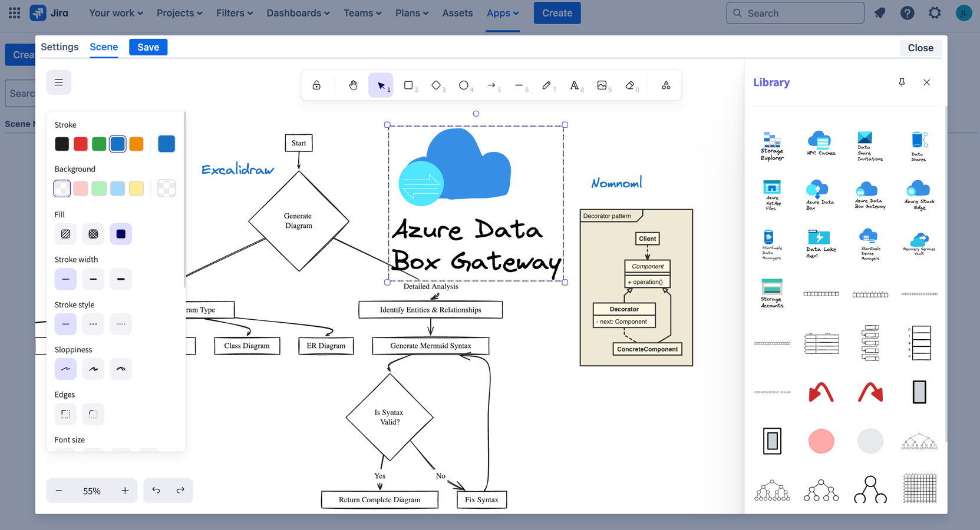Click the Undo arrow button

pyautogui.click(x=156, y=490)
